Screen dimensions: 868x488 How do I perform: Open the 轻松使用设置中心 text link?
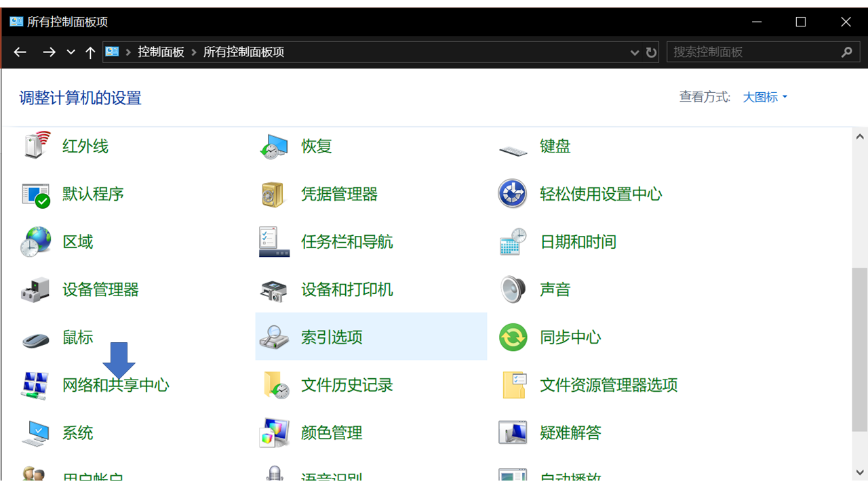tap(601, 194)
